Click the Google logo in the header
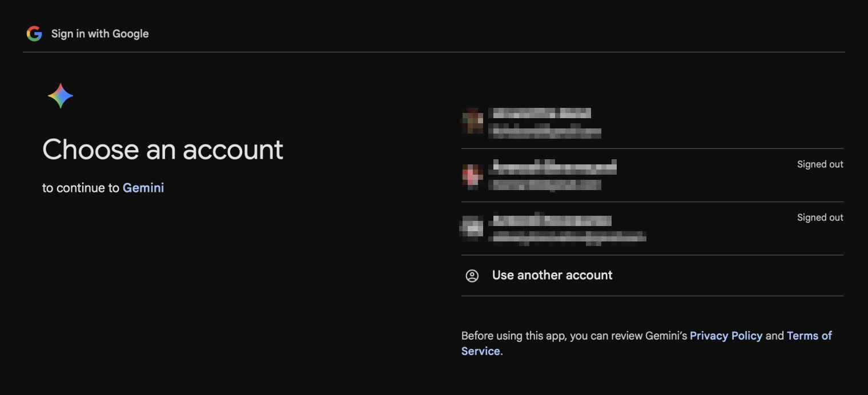Screen dimensions: 868x395 (x=34, y=34)
